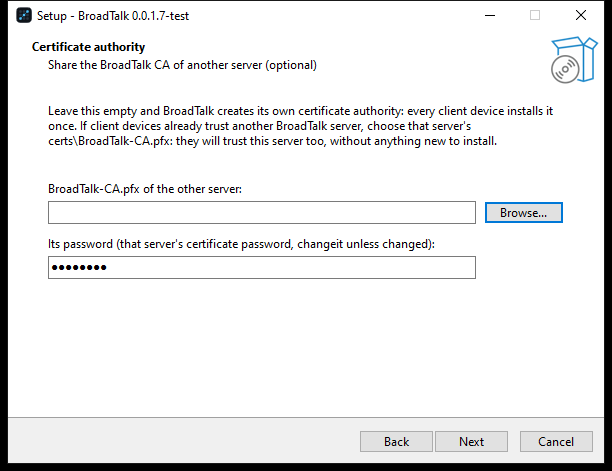Minimize the BroadTalk Setup window
This screenshot has height=471, width=612.
(490, 16)
